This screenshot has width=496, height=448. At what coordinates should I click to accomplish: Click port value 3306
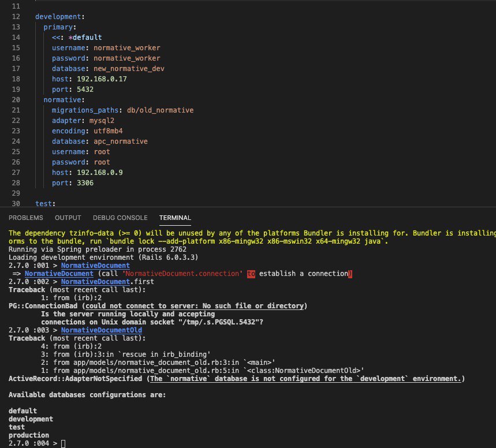coord(85,183)
